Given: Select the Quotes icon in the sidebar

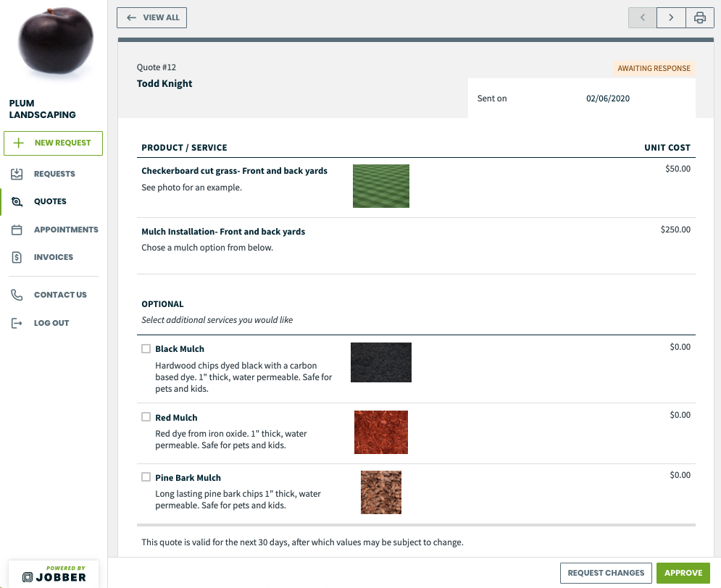Looking at the screenshot, I should coord(16,201).
